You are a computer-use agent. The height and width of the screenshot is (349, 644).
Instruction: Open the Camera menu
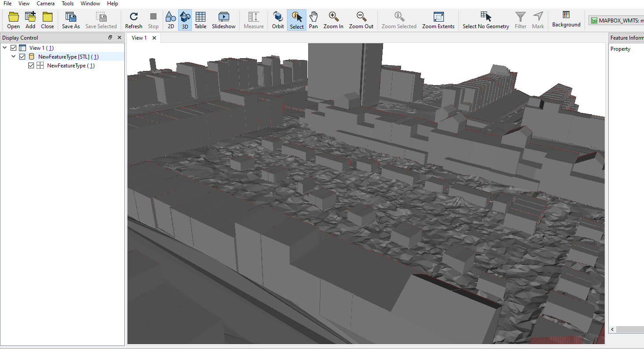46,4
